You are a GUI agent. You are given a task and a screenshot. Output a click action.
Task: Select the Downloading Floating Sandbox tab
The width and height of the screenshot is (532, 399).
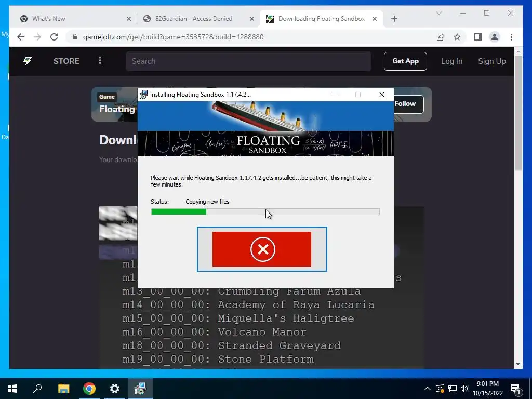point(321,19)
